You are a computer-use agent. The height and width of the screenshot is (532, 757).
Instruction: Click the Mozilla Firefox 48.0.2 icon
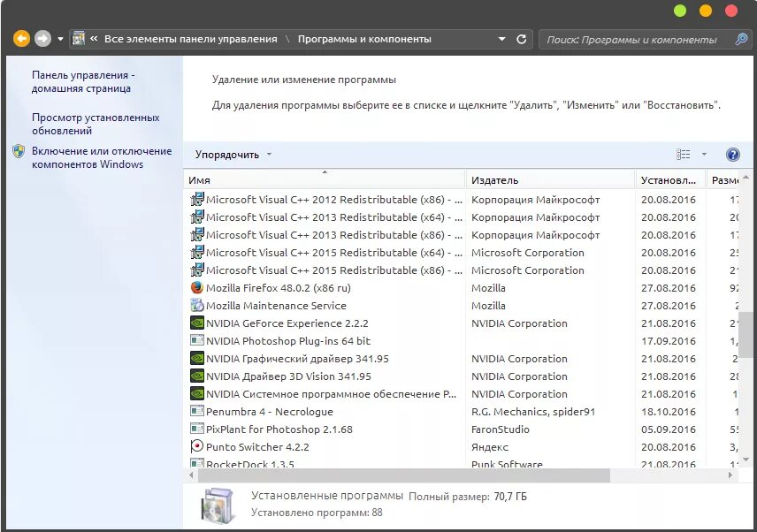pos(197,288)
